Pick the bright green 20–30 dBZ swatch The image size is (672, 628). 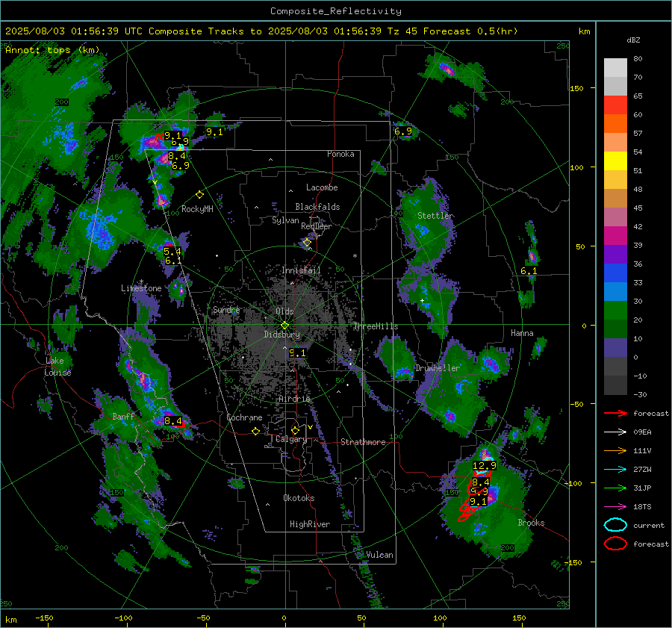pyautogui.click(x=615, y=311)
